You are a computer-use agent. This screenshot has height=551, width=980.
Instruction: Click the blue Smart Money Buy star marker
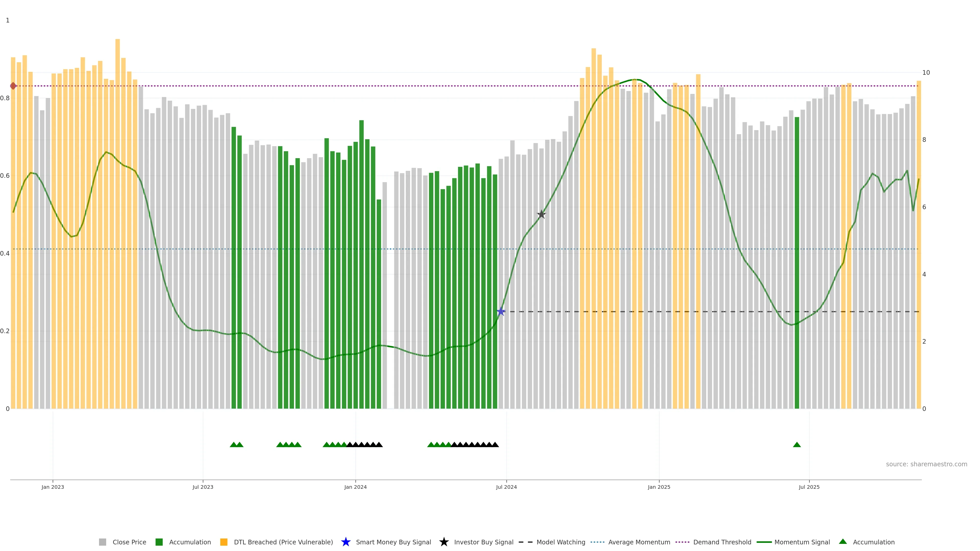(x=501, y=311)
